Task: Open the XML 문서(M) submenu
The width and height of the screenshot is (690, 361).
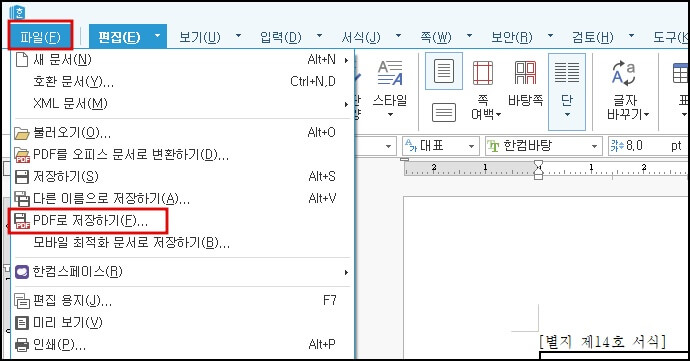Action: point(182,104)
